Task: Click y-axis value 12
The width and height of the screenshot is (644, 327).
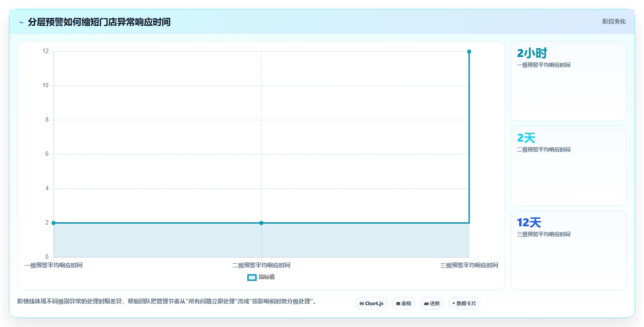Action: (x=45, y=51)
